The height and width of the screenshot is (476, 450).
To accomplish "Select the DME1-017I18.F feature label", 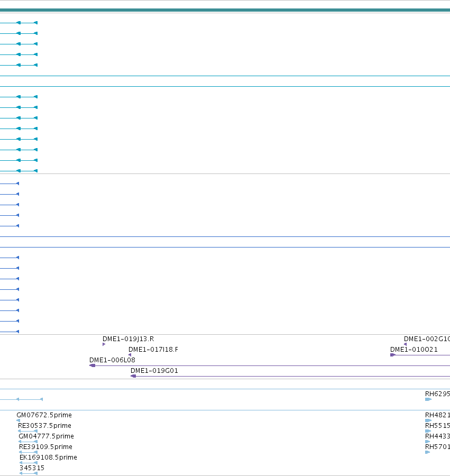I will [x=153, y=350].
